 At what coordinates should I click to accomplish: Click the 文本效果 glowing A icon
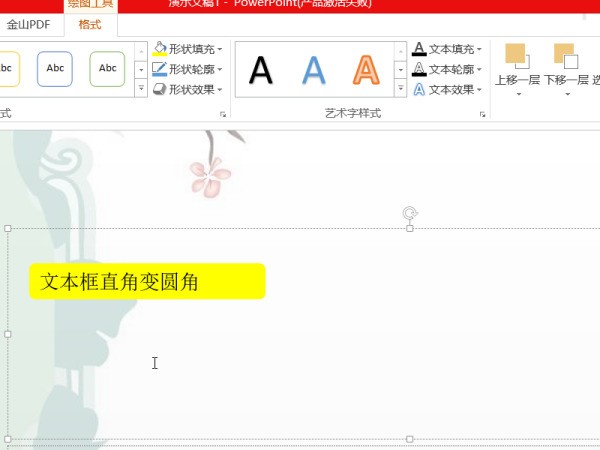click(419, 89)
